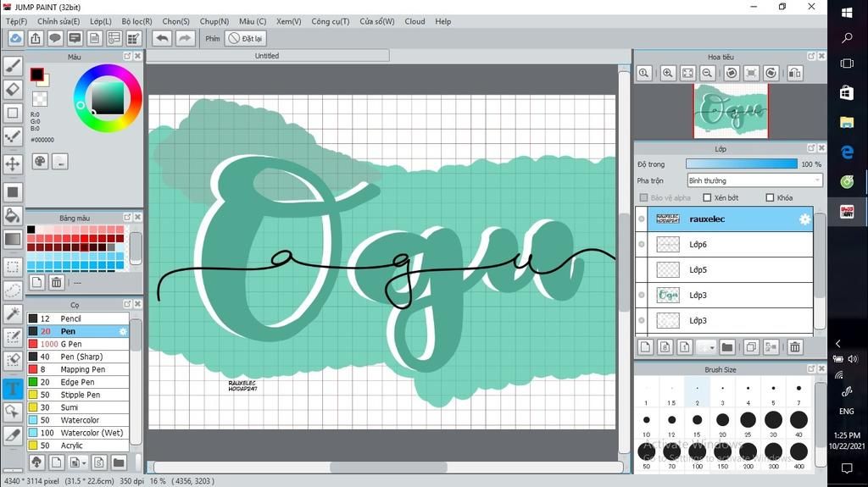Select the Stipple Pen brush
The image size is (868, 487).
click(77, 395)
